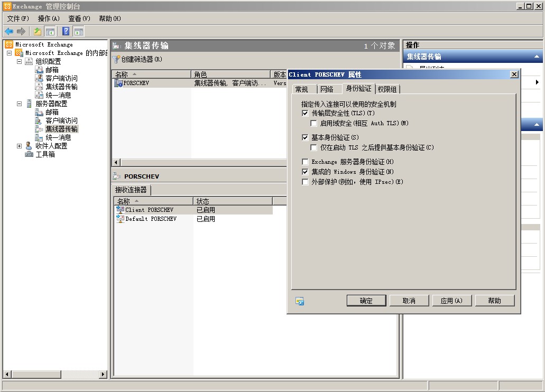Click the Microsoft Exchange root icon
This screenshot has height=392, width=545.
(x=9, y=44)
